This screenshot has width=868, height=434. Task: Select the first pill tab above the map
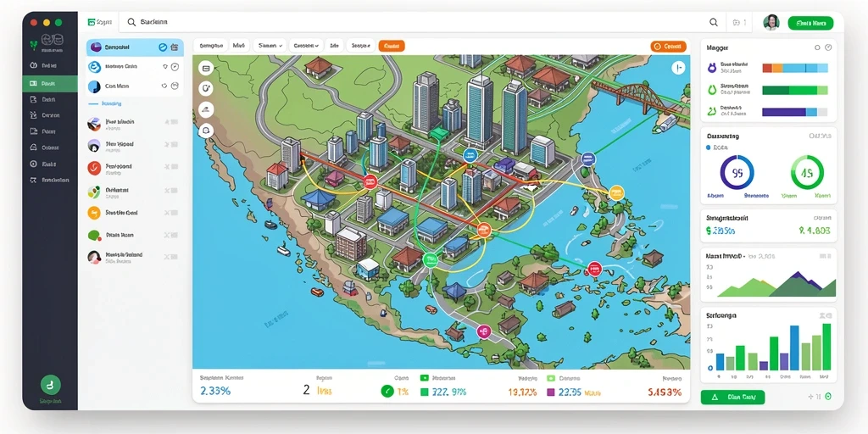click(x=210, y=46)
